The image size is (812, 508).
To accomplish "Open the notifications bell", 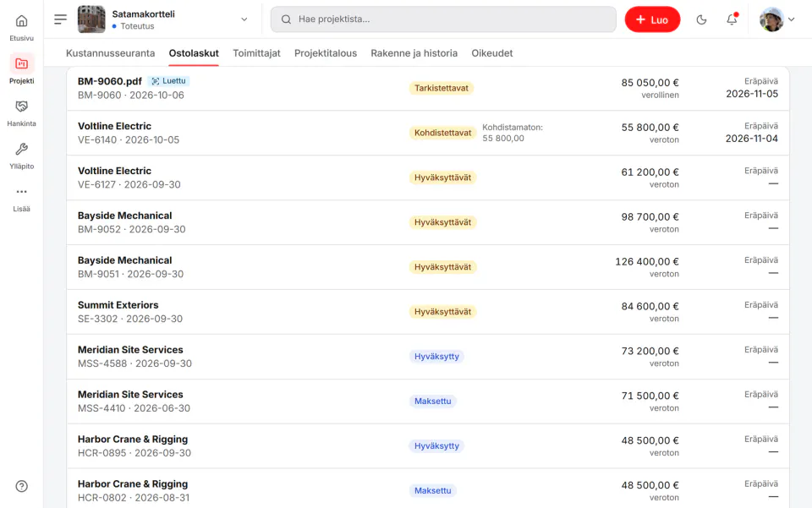I will coord(732,19).
